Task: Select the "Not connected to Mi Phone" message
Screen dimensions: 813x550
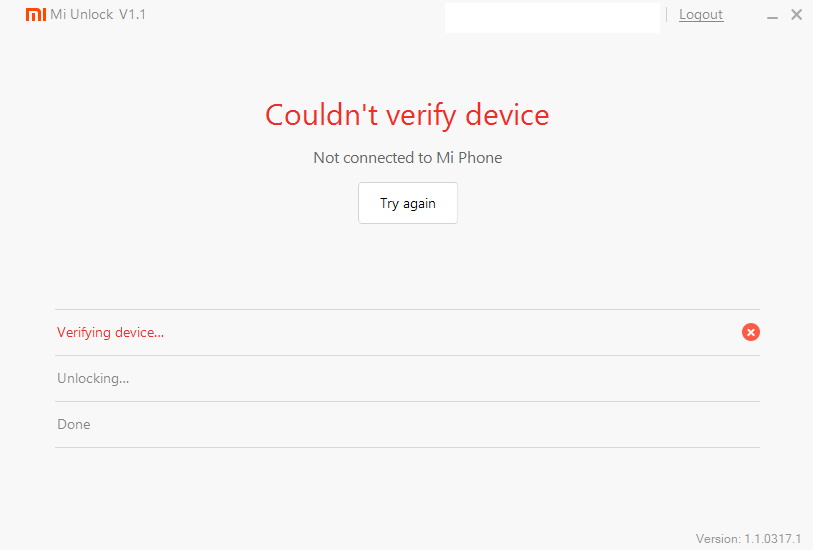Action: coord(407,158)
